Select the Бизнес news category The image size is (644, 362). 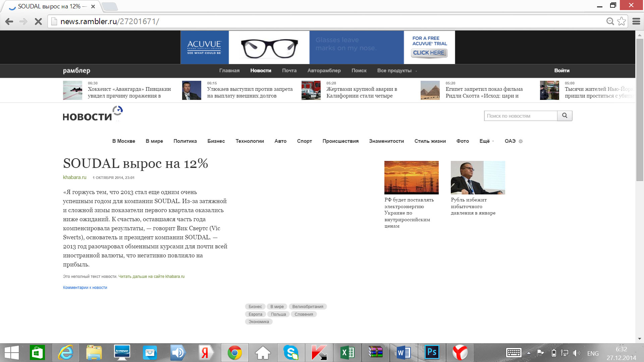216,141
